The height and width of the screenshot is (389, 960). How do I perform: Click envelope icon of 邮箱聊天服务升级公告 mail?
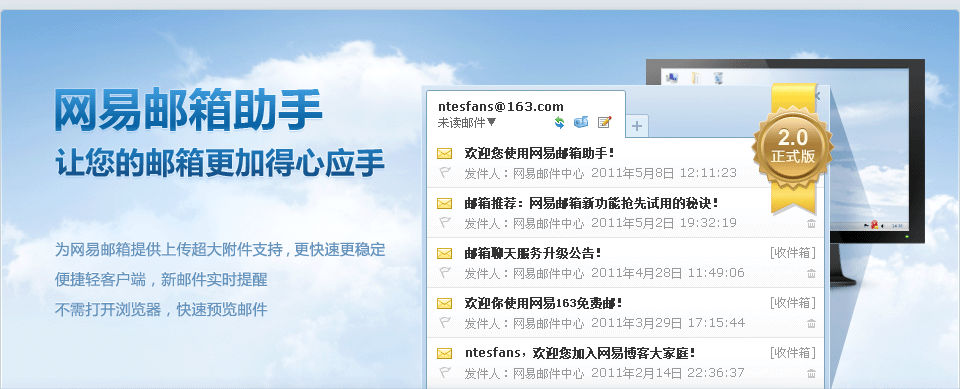point(444,254)
